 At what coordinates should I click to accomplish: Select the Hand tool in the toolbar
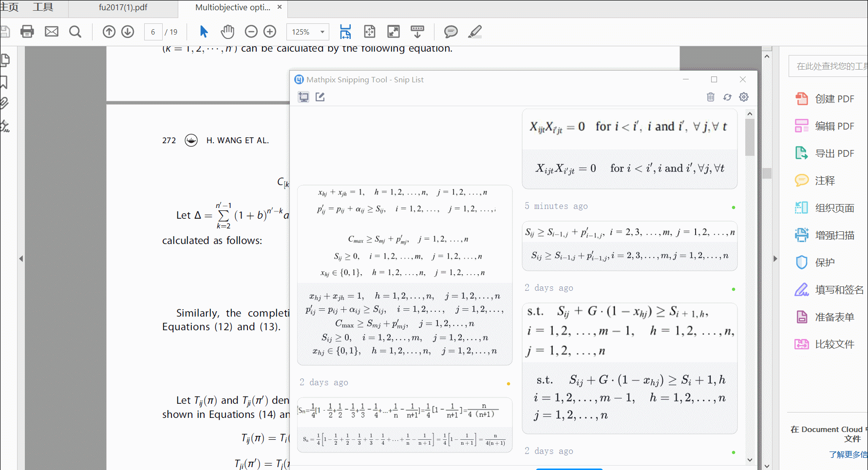click(x=227, y=31)
